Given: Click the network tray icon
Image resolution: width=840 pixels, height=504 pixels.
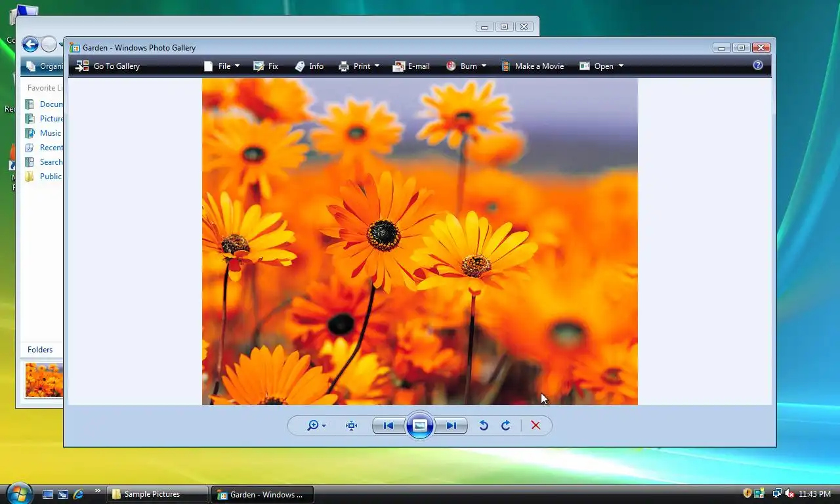Looking at the screenshot, I should tap(777, 493).
